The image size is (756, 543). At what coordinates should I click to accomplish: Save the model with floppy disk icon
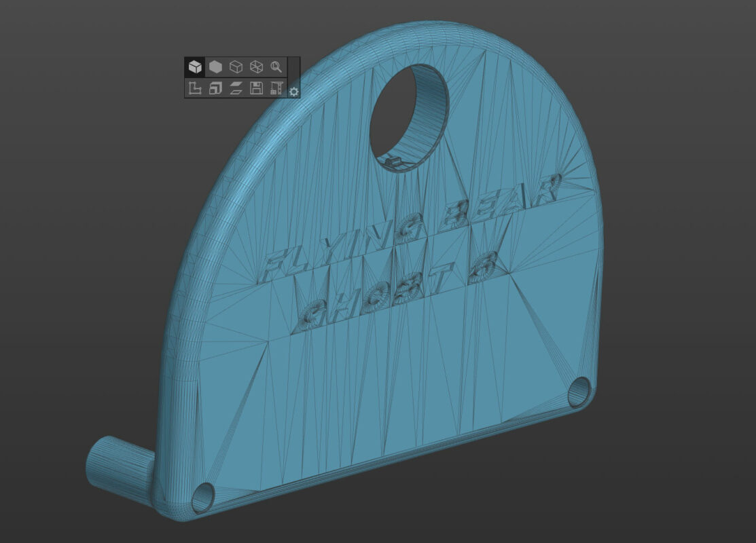[x=256, y=88]
